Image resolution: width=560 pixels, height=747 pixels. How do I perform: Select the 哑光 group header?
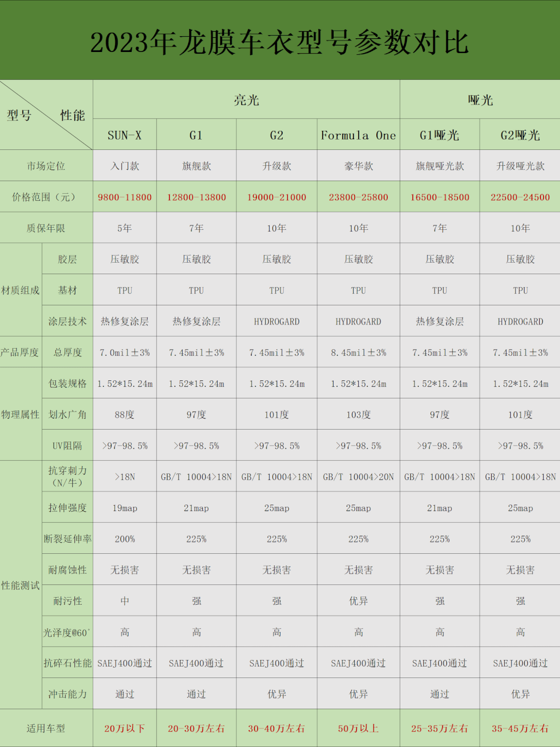tap(480, 100)
